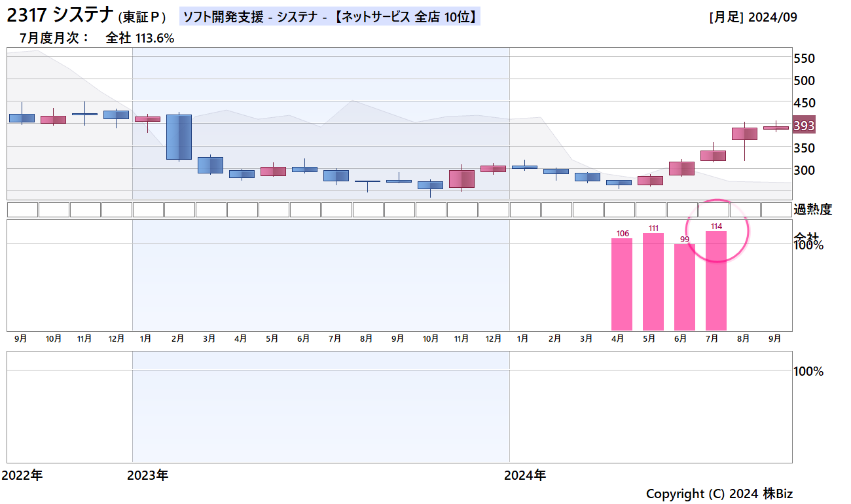Click the stock title 2317 システナ

coord(61,16)
